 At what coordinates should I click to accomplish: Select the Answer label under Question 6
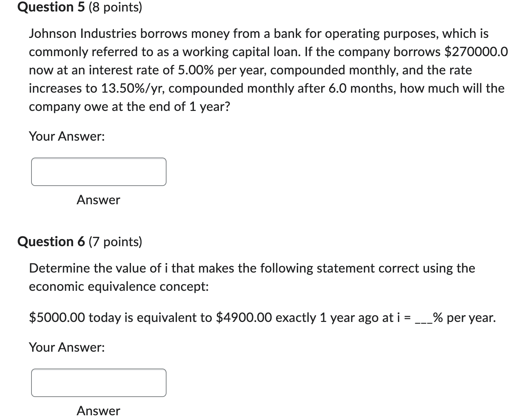click(98, 411)
